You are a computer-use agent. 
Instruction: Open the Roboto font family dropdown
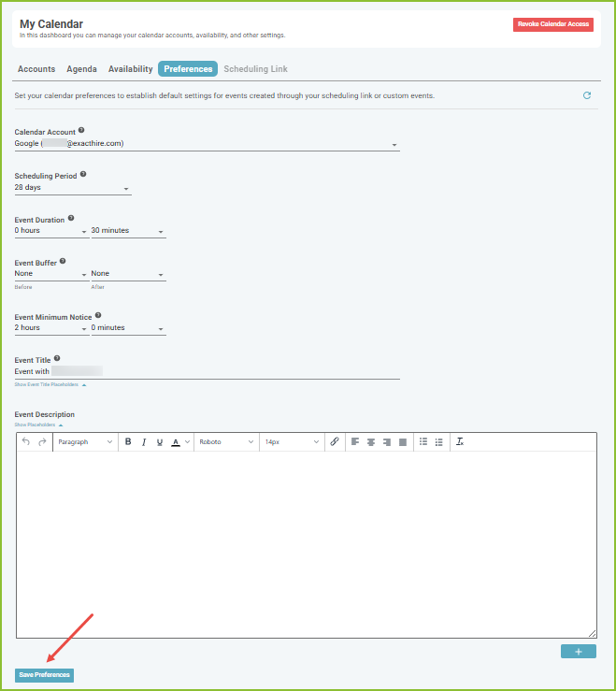(224, 441)
